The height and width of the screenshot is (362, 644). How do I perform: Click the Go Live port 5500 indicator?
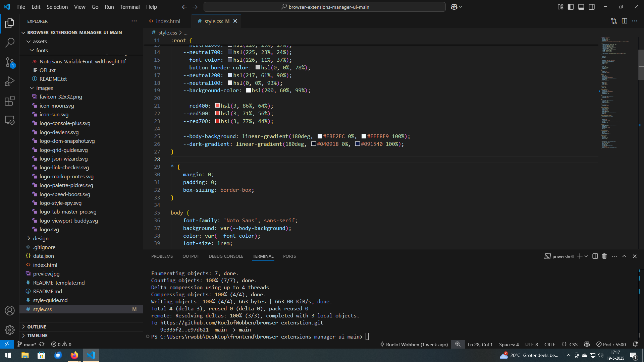(611, 345)
